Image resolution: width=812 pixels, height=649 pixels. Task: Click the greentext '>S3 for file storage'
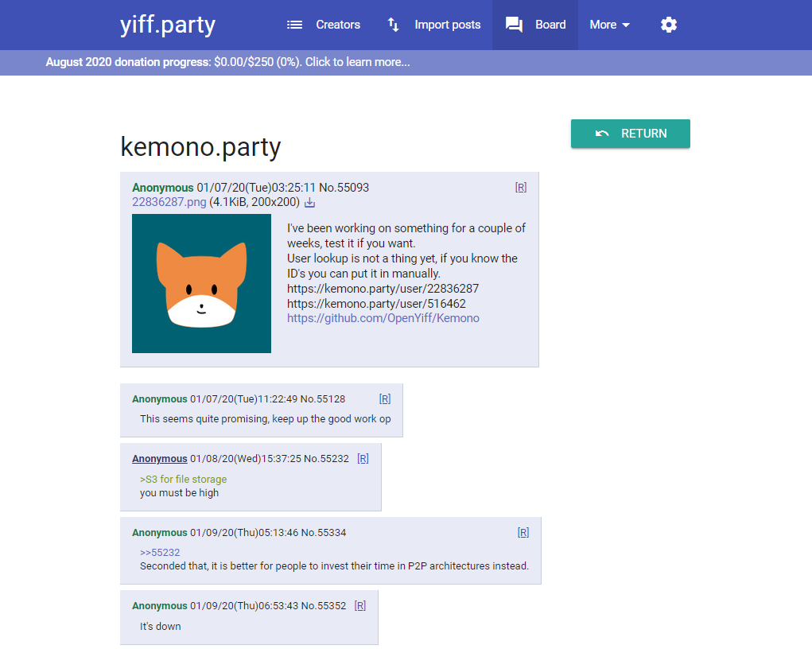tap(184, 479)
